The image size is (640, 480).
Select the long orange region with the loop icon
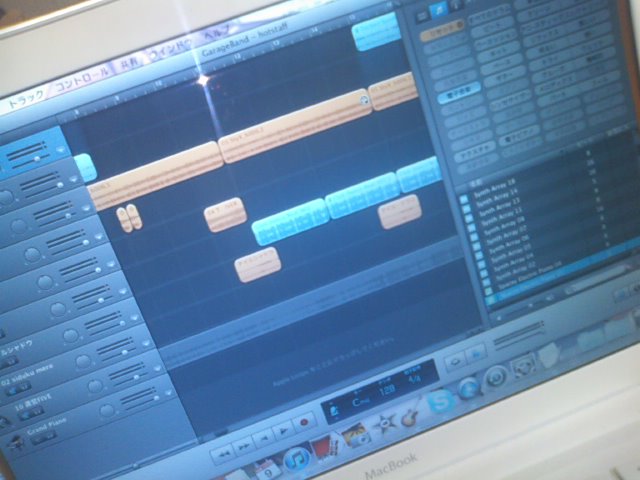[296, 126]
